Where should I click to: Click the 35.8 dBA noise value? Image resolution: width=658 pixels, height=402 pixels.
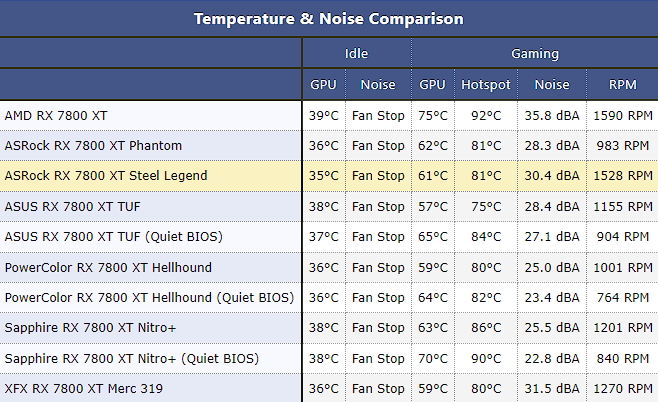pyautogui.click(x=551, y=115)
